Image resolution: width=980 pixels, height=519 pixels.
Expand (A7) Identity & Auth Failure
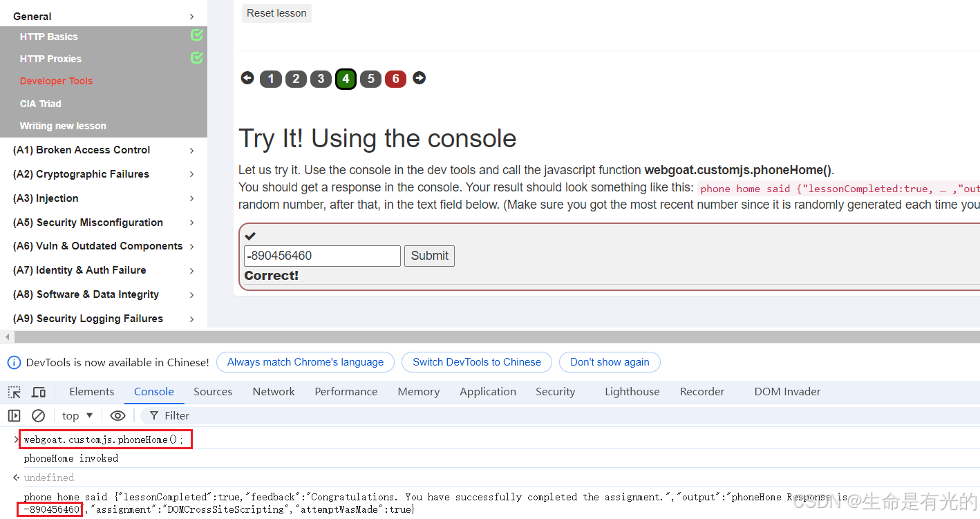(191, 271)
